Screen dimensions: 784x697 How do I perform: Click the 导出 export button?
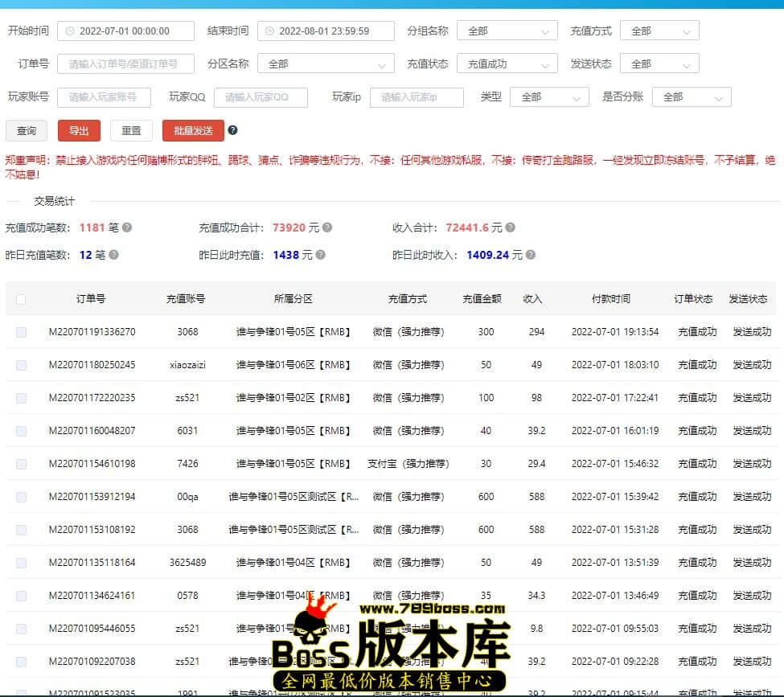tap(79, 130)
